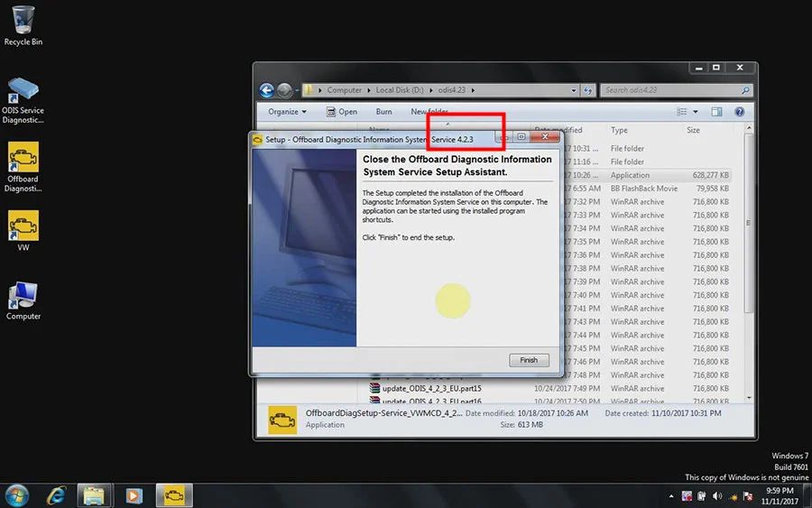
Task: Click the Explorer help question mark icon
Action: 740,112
